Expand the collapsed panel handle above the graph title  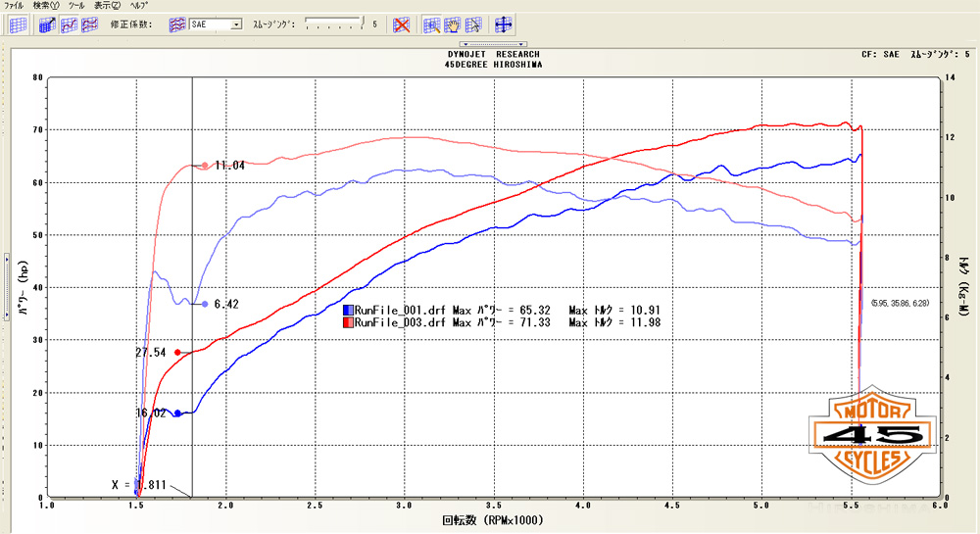pos(494,44)
